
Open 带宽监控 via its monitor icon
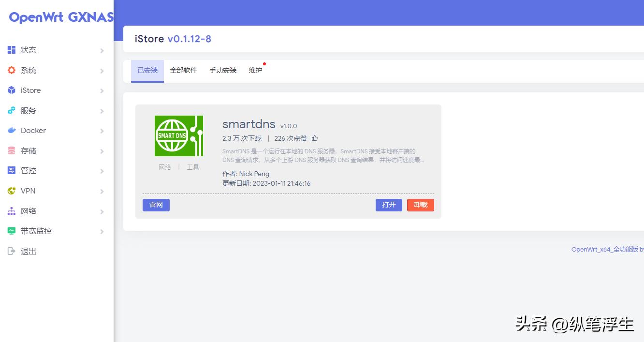click(11, 231)
